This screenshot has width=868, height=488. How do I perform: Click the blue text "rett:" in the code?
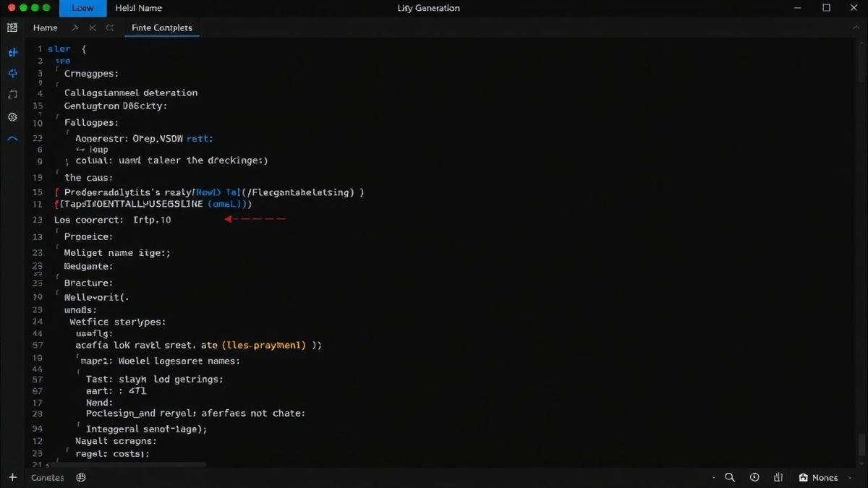tap(200, 138)
